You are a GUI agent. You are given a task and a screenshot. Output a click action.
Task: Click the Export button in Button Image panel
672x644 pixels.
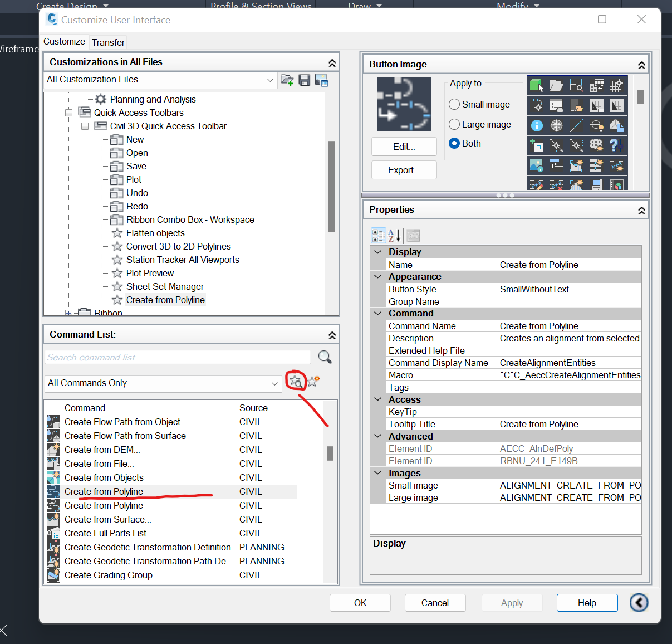tap(404, 170)
